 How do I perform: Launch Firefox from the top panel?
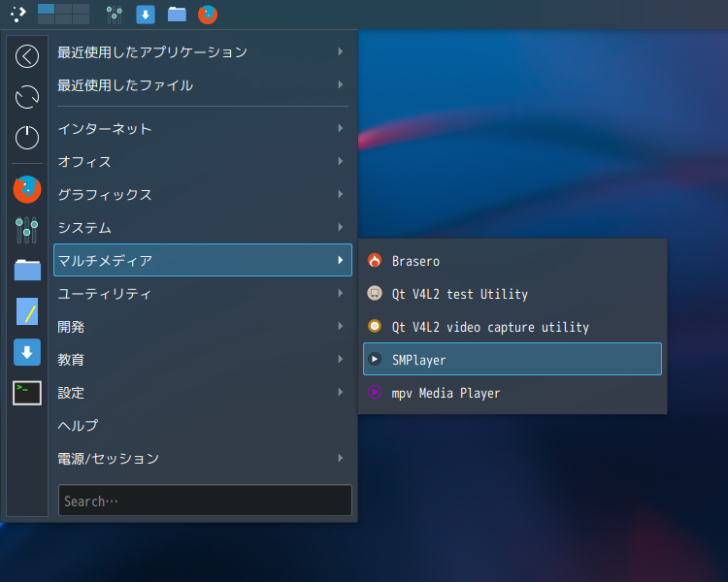[208, 15]
